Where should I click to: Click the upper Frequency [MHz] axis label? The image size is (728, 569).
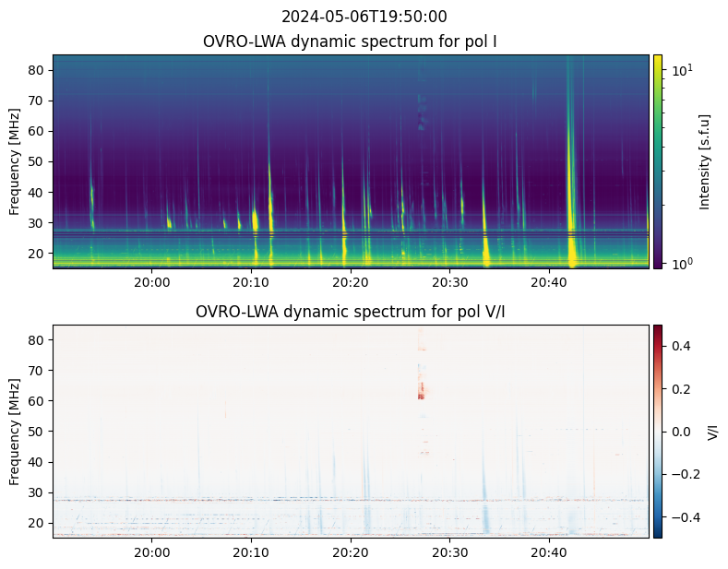(15, 161)
